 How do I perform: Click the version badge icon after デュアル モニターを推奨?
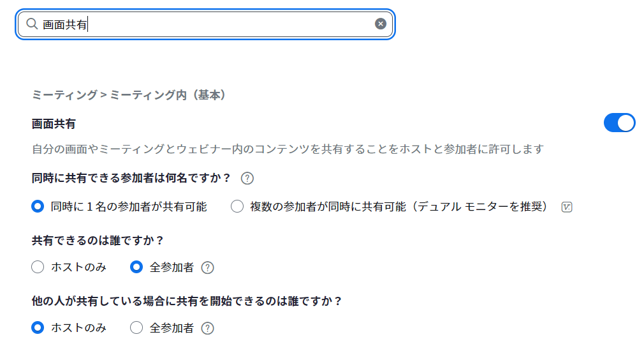click(567, 207)
